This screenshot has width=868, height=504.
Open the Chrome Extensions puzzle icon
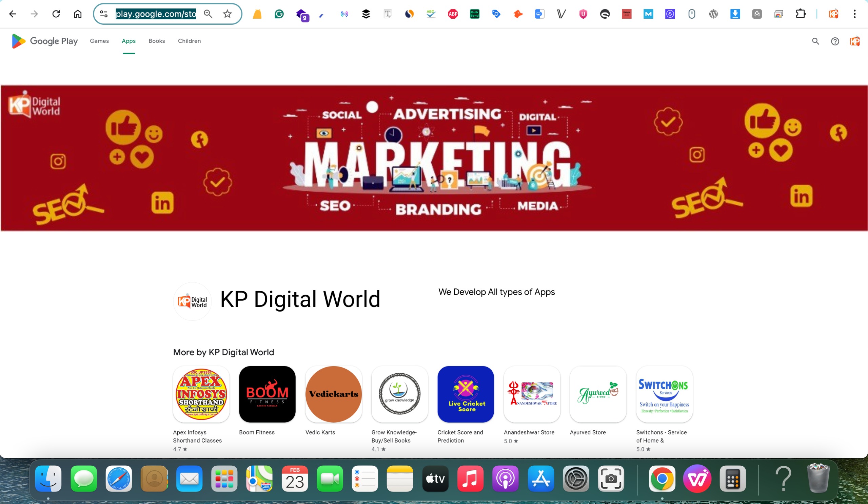point(801,14)
